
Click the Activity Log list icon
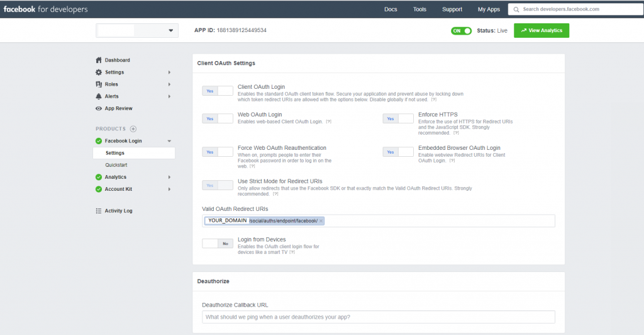pos(99,211)
